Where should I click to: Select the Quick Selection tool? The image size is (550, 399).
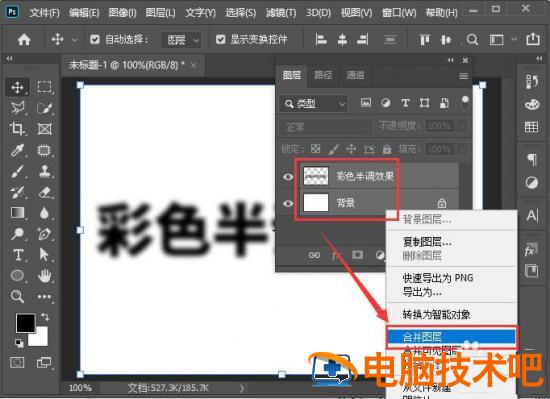(x=45, y=108)
